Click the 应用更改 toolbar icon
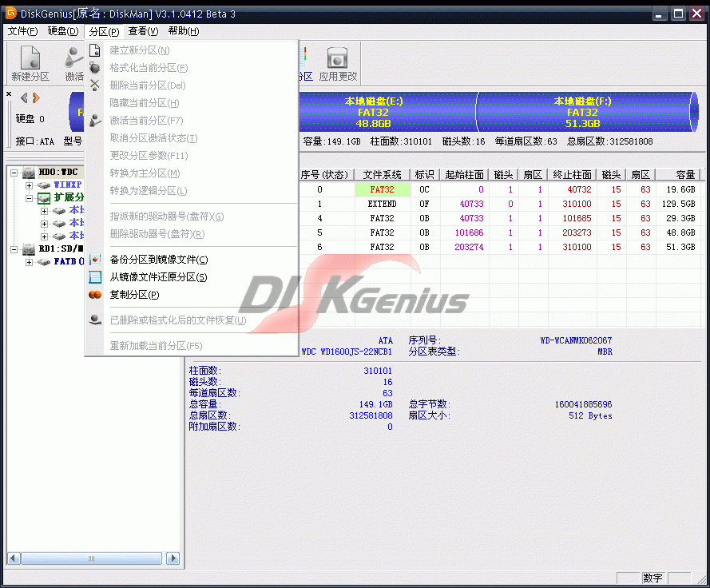 coord(338,63)
